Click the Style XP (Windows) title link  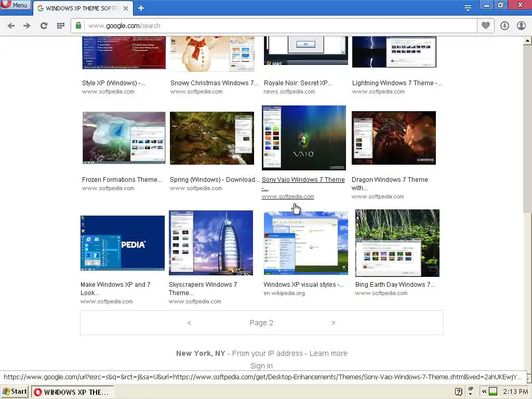coord(113,83)
